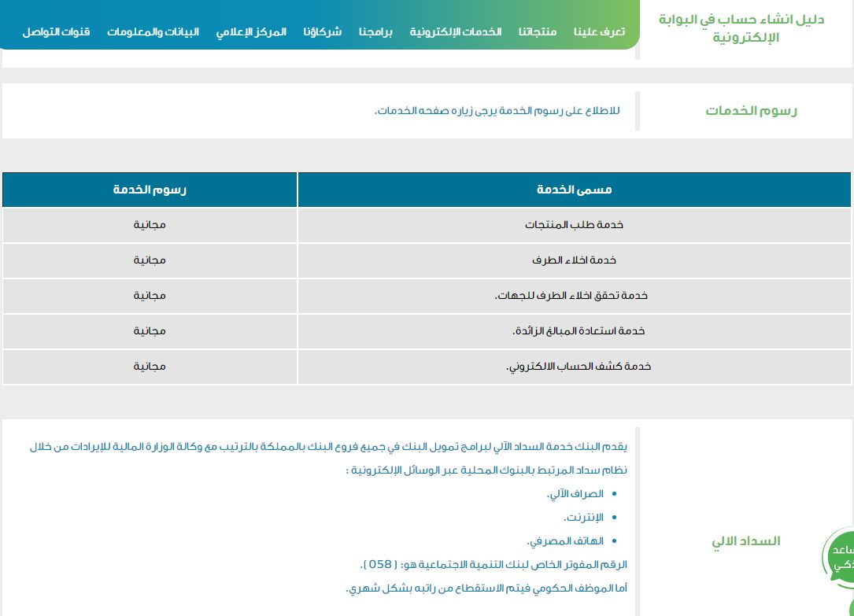Open the smart assistant chat bubble

point(839,558)
